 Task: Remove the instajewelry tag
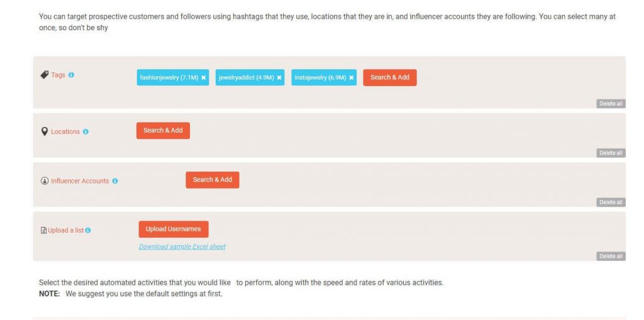tap(352, 78)
